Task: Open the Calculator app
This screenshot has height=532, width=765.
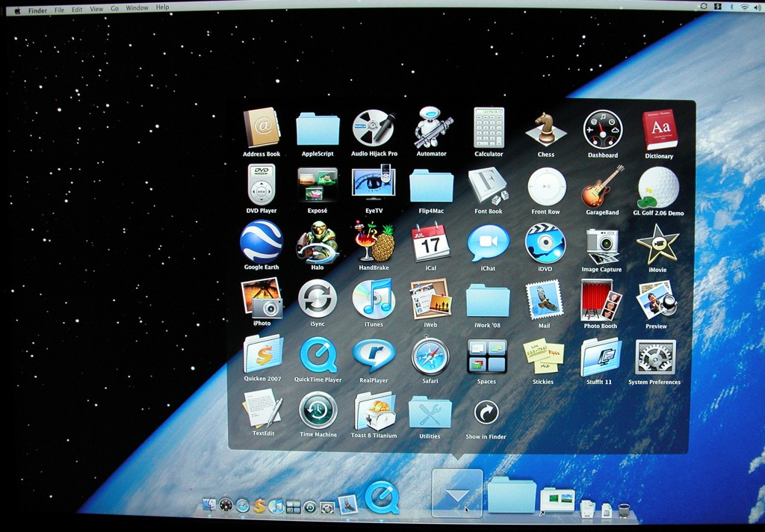Action: tap(489, 129)
